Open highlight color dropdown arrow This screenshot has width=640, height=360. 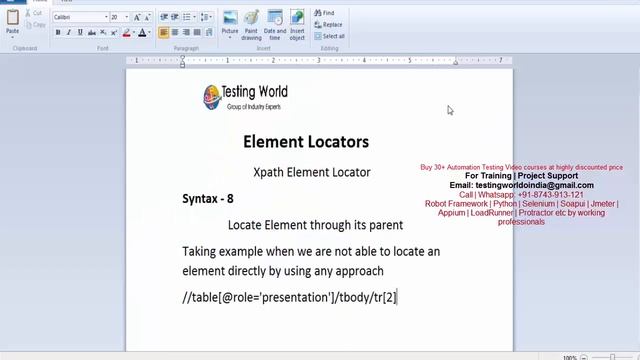click(134, 33)
